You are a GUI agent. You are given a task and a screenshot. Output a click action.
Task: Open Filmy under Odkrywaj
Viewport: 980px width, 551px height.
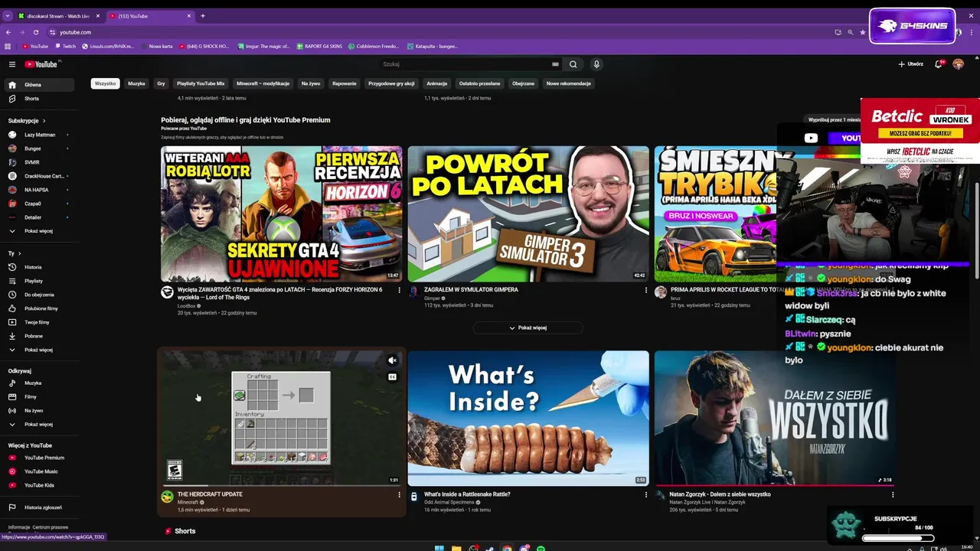click(40, 396)
